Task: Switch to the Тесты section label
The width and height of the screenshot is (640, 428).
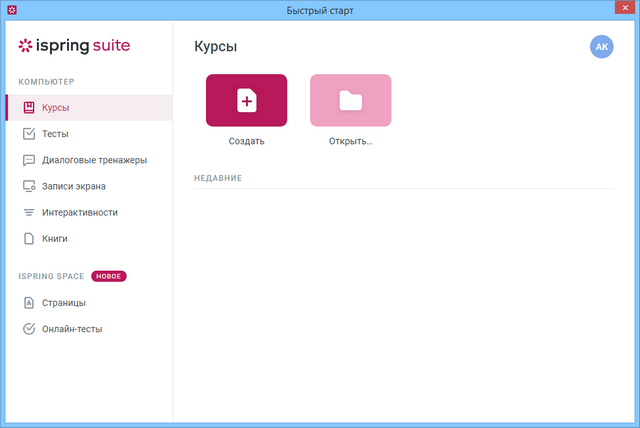Action: [x=55, y=133]
